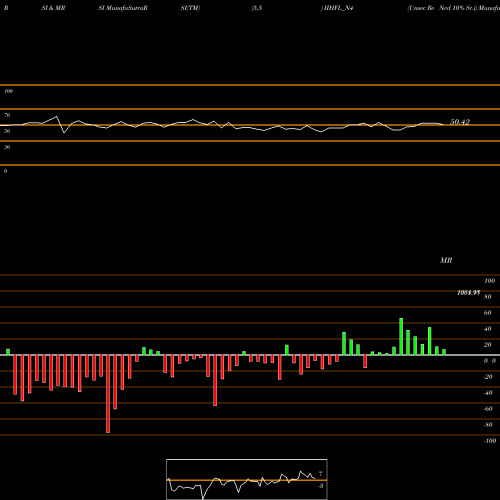Click the -60 label on the MR axis

point(488,409)
